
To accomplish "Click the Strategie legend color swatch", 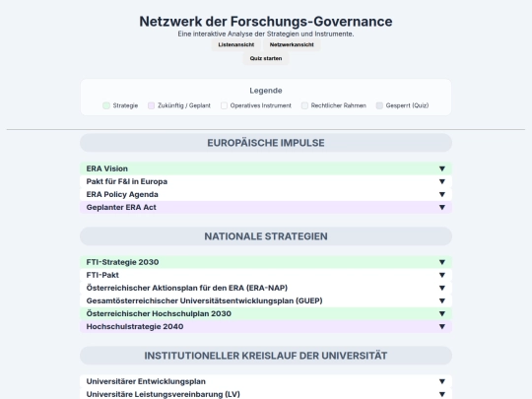I will [106, 105].
